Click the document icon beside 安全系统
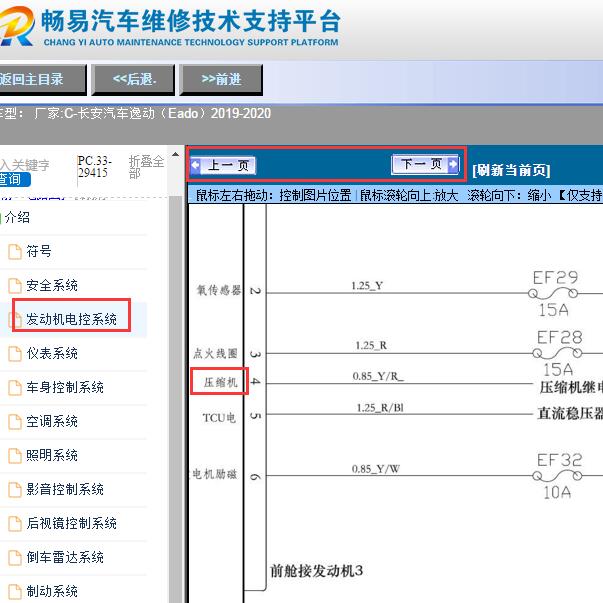The width and height of the screenshot is (603, 603). coord(15,286)
